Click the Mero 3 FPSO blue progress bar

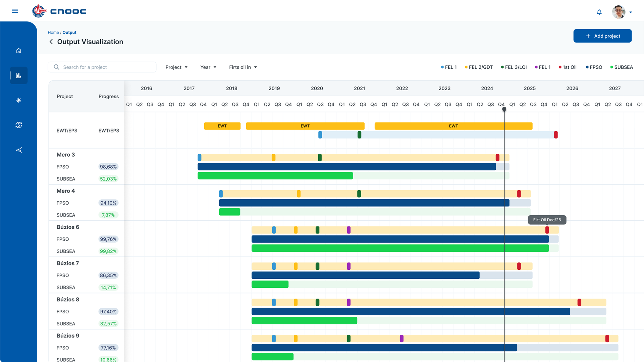point(347,167)
